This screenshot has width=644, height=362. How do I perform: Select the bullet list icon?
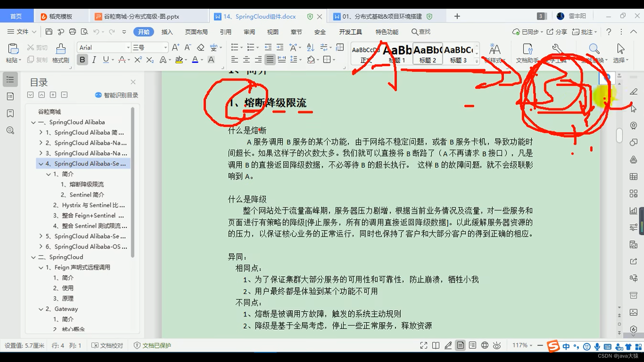click(234, 47)
